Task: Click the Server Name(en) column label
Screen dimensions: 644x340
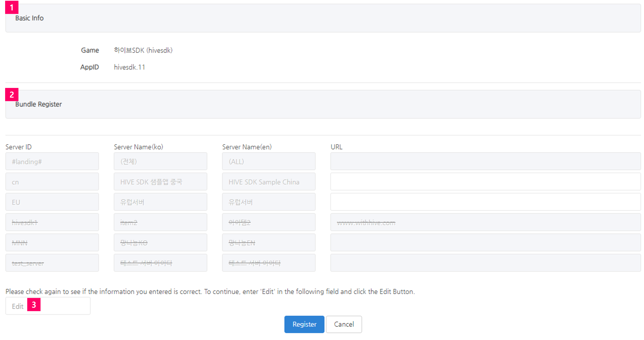Action: pos(247,147)
